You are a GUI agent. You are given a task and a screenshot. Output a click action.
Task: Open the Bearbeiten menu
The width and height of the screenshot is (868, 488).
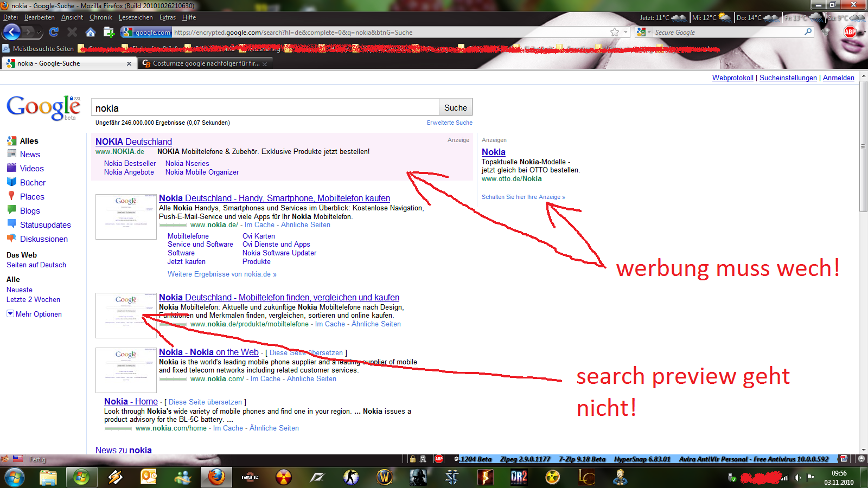[x=39, y=17]
